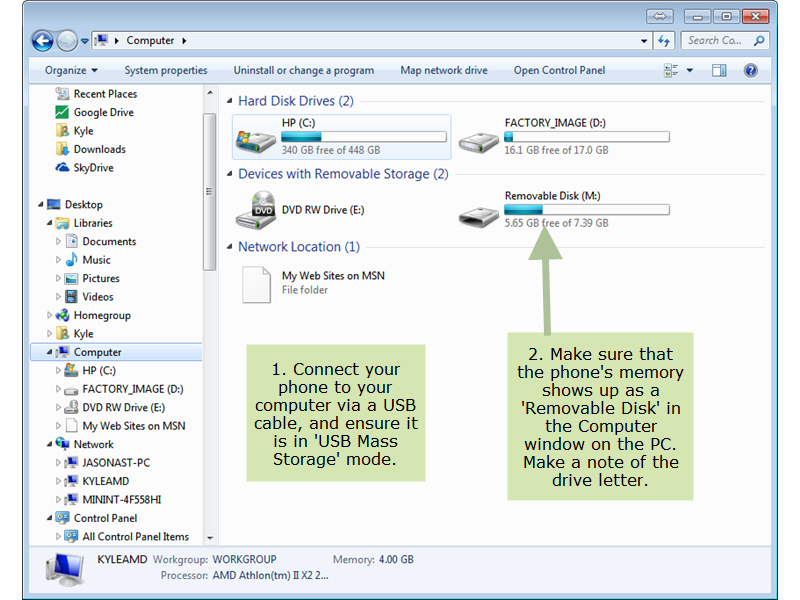
Task: Click the Pictures library icon
Action: tap(71, 279)
